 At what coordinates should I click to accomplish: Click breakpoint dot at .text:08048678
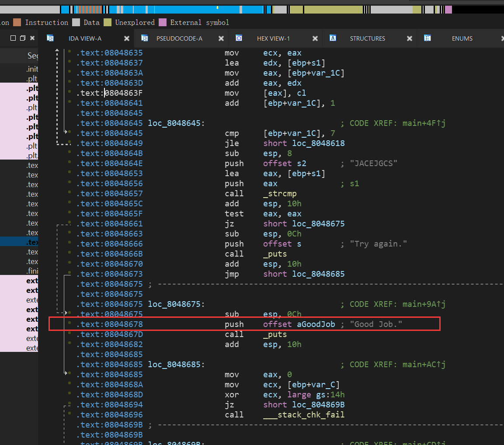click(70, 323)
